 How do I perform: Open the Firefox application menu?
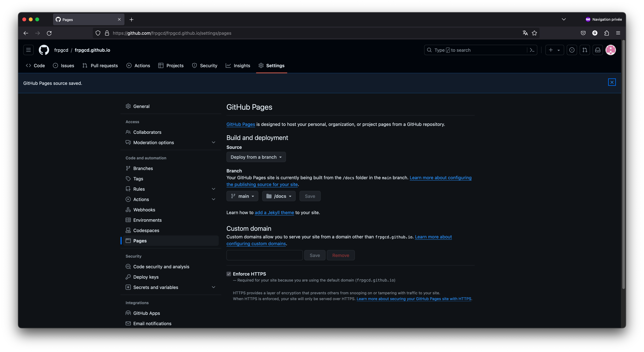pos(618,33)
